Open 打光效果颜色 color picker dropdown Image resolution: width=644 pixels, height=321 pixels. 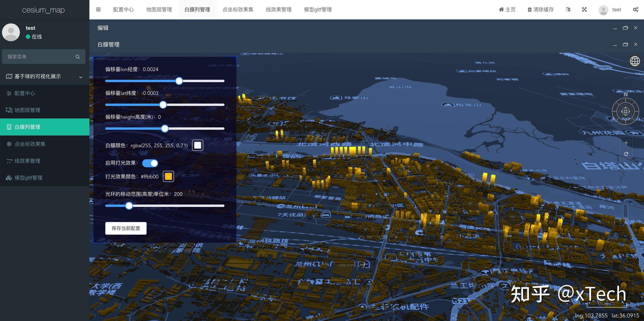tap(168, 177)
